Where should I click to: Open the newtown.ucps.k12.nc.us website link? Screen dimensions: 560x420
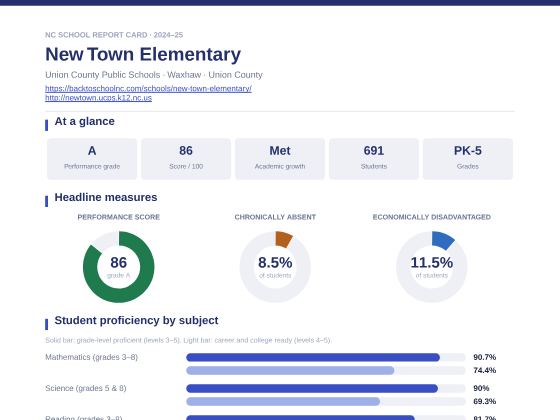coord(99,98)
